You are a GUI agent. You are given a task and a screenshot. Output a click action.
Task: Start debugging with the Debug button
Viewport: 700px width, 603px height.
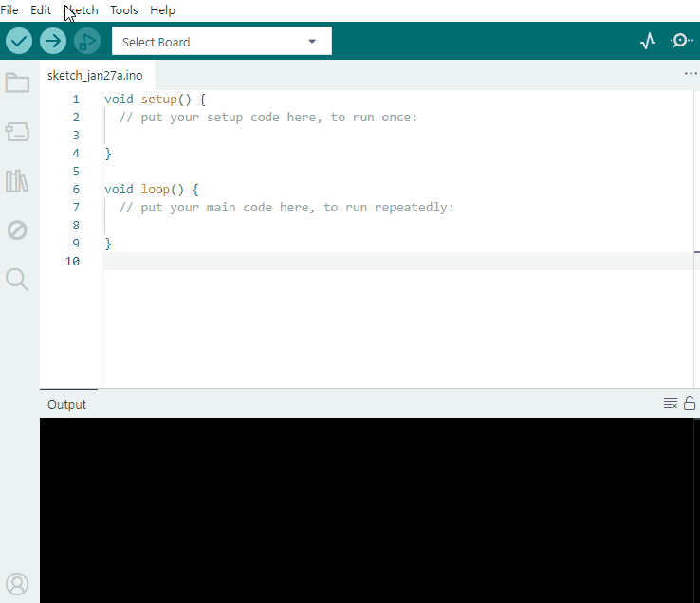[87, 41]
